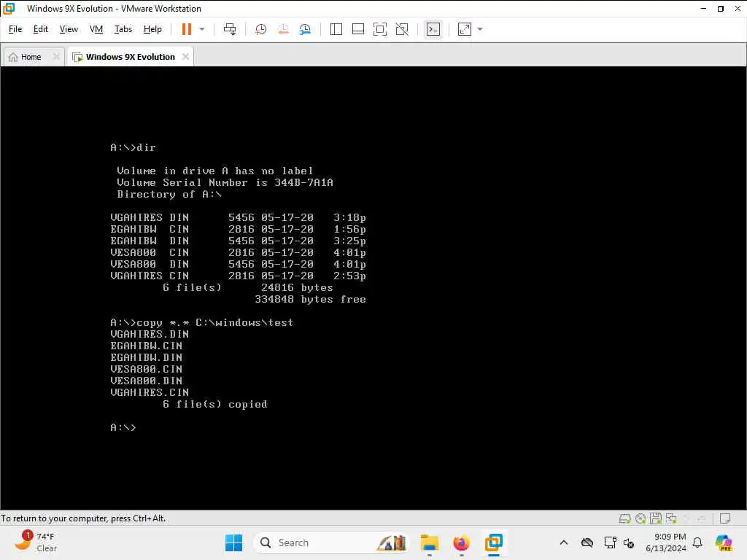Show hidden system tray icons

click(x=564, y=542)
